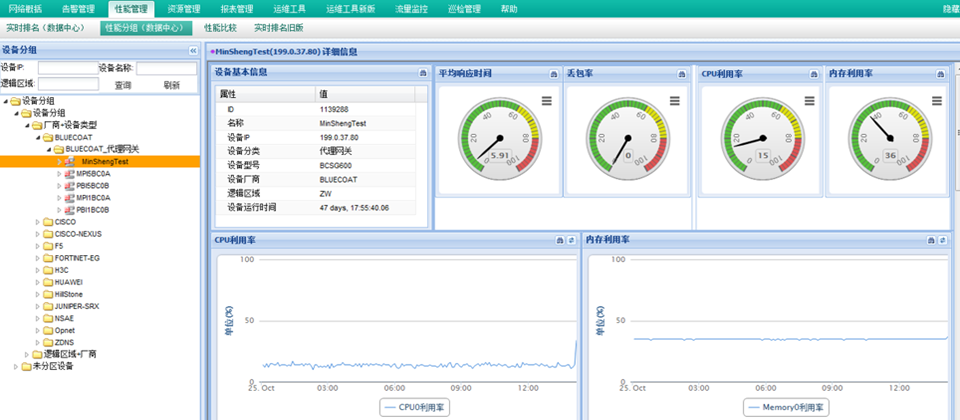Toggle the CPU0利用率 legend series
The height and width of the screenshot is (420, 960).
coord(414,407)
